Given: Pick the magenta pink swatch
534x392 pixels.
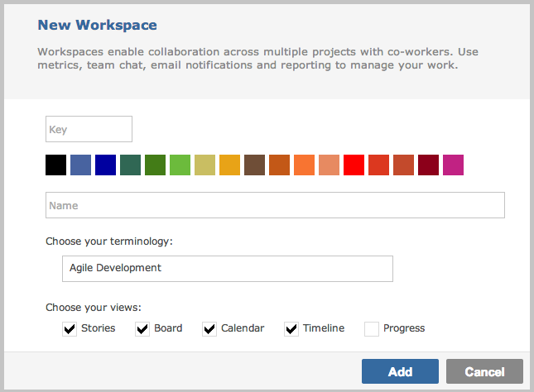Looking at the screenshot, I should [454, 165].
